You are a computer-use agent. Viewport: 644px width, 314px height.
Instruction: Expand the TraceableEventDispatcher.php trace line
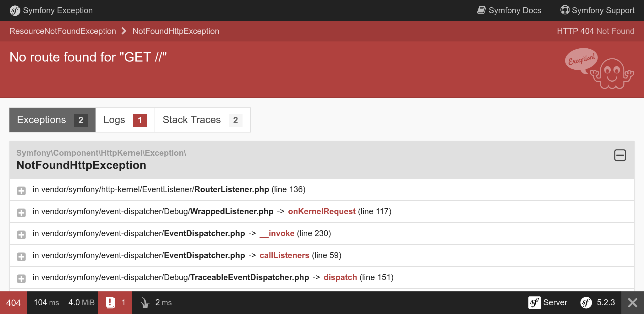tap(21, 279)
